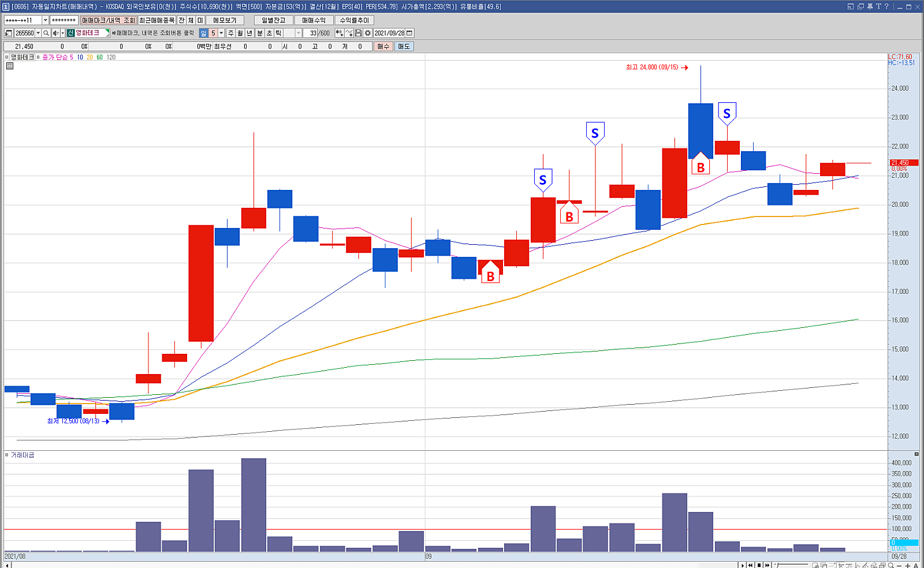
Task: Click the play arrow in chart playback
Action: pyautogui.click(x=743, y=565)
